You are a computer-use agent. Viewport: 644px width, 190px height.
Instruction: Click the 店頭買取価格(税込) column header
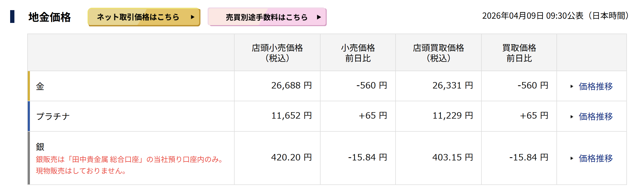[438, 53]
